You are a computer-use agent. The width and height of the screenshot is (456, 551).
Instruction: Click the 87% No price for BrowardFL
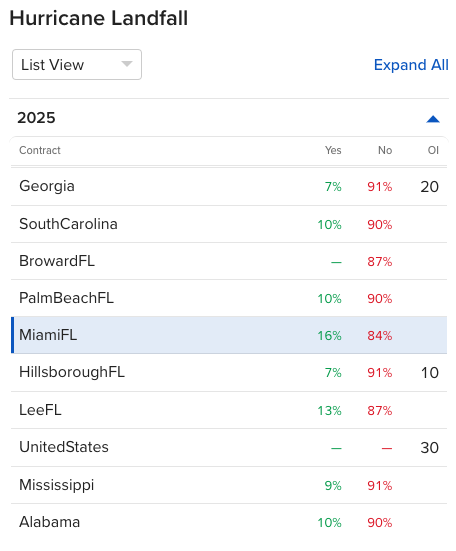click(x=380, y=262)
